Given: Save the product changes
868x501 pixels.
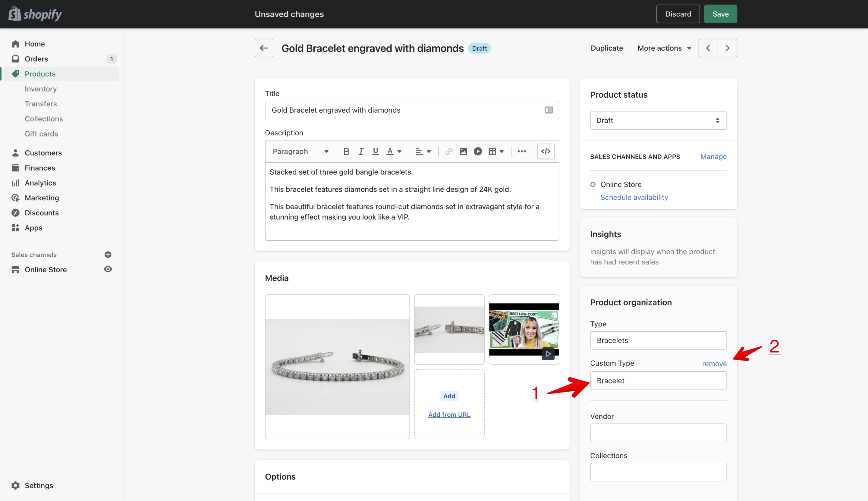Looking at the screenshot, I should coord(720,14).
